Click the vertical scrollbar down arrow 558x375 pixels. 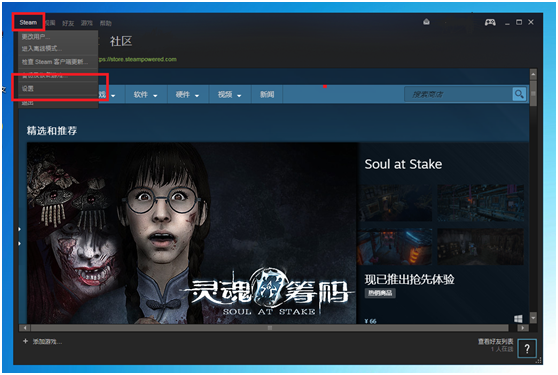533,317
